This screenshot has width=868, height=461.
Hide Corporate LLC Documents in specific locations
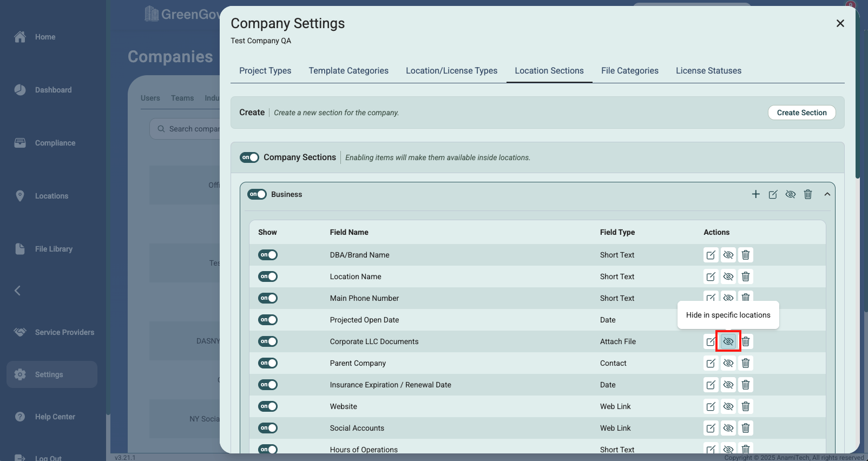coord(728,341)
